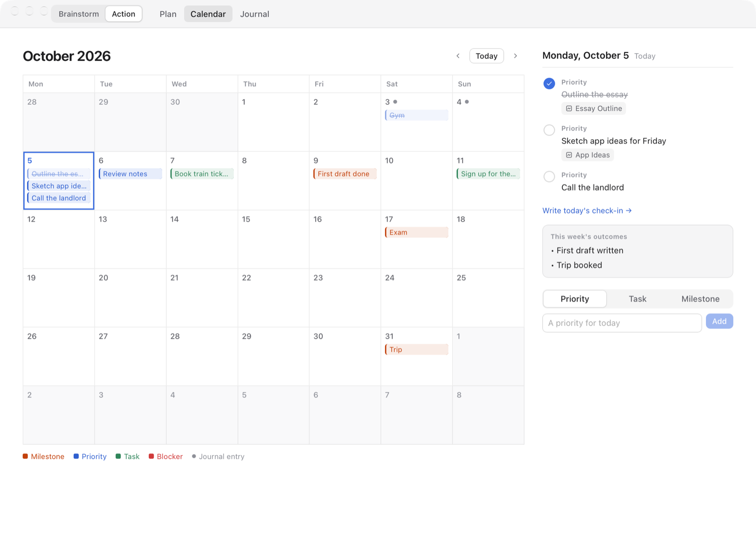Click the journal entry dot on October 3
Viewport: 756px width, 548px height.
[395, 102]
